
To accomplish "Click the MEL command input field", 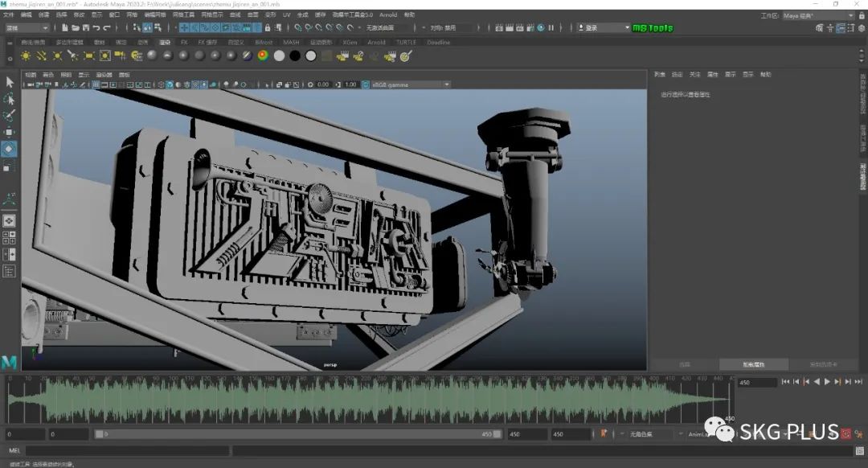I will pyautogui.click(x=129, y=451).
